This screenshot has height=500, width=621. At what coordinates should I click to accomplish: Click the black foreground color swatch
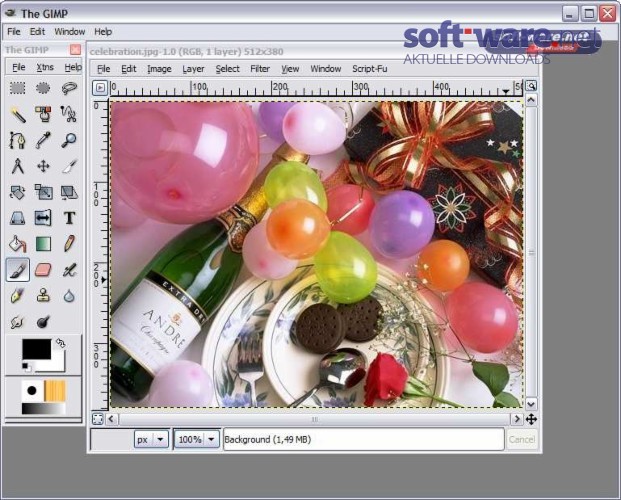point(36,349)
